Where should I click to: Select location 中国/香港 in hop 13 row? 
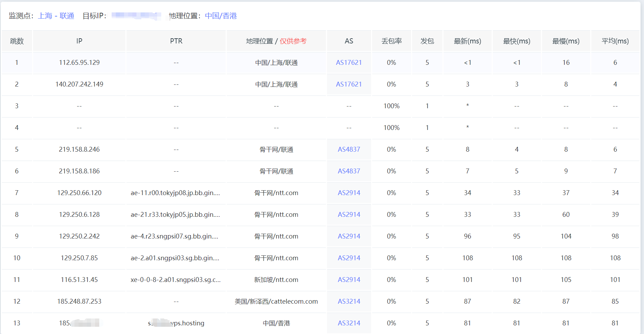click(276, 323)
